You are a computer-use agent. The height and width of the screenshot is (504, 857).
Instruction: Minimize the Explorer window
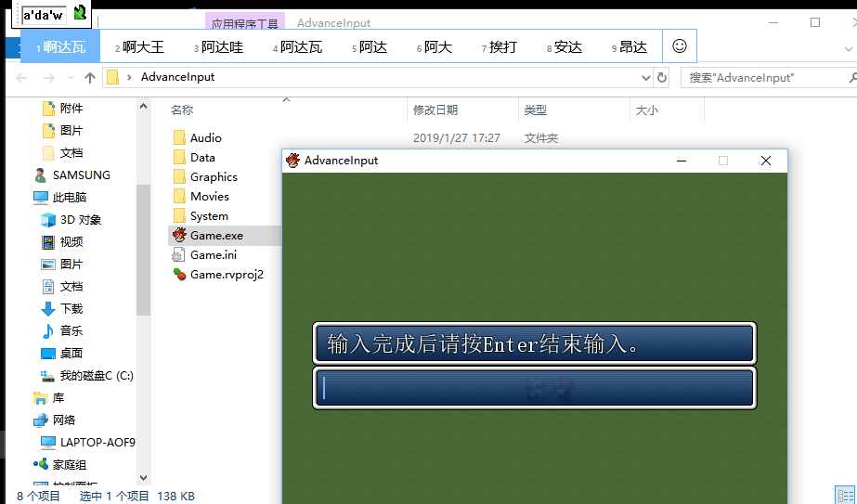(773, 22)
